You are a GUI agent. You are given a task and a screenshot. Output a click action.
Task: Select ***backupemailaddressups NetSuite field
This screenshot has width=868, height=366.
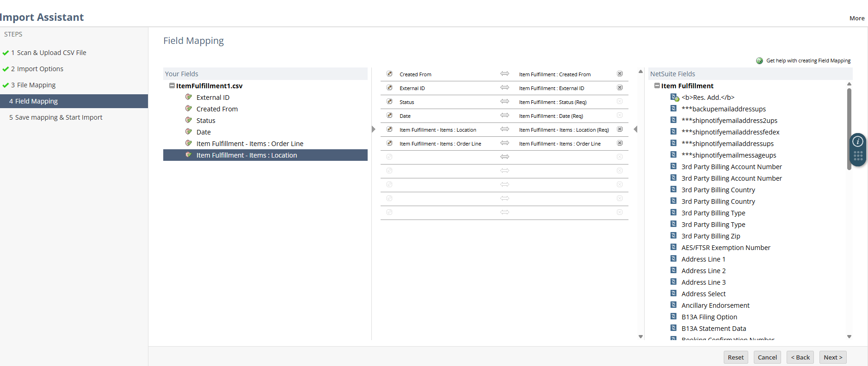723,109
